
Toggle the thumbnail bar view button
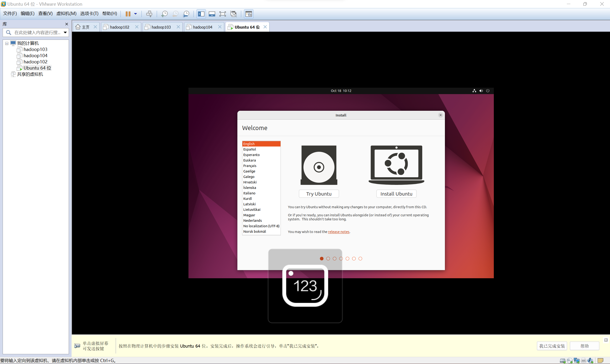(212, 14)
